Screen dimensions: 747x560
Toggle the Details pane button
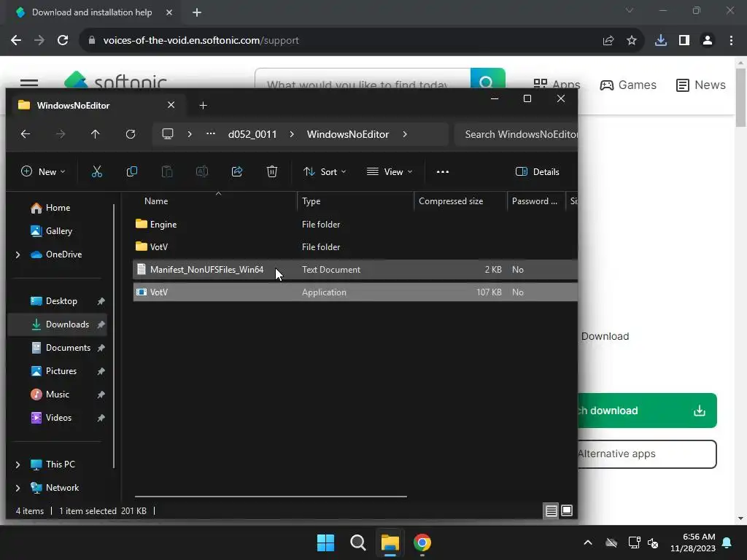point(538,172)
